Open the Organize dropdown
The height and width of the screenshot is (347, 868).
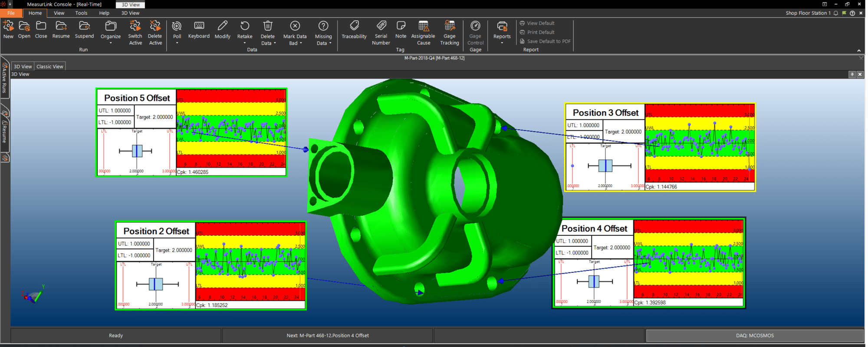(x=111, y=32)
